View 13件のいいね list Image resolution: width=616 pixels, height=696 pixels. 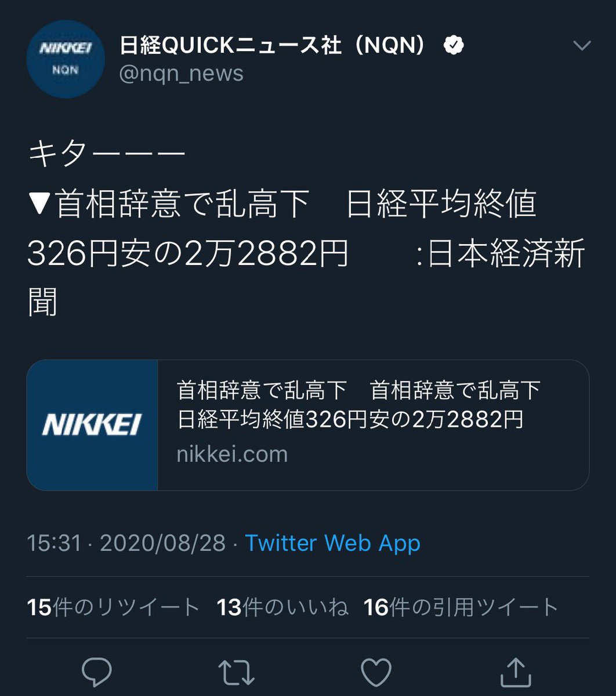283,607
